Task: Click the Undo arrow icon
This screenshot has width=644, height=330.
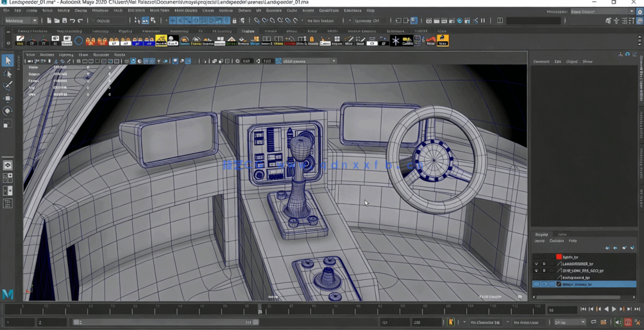Action: pos(72,21)
